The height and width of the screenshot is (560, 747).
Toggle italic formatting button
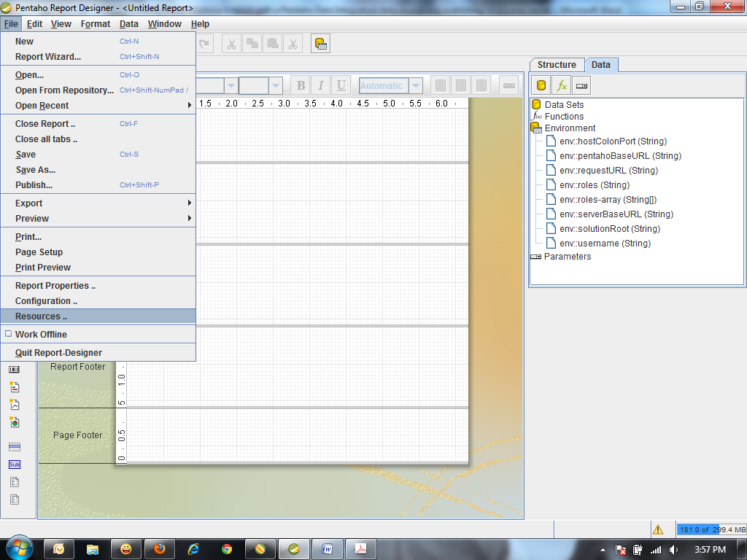(321, 86)
